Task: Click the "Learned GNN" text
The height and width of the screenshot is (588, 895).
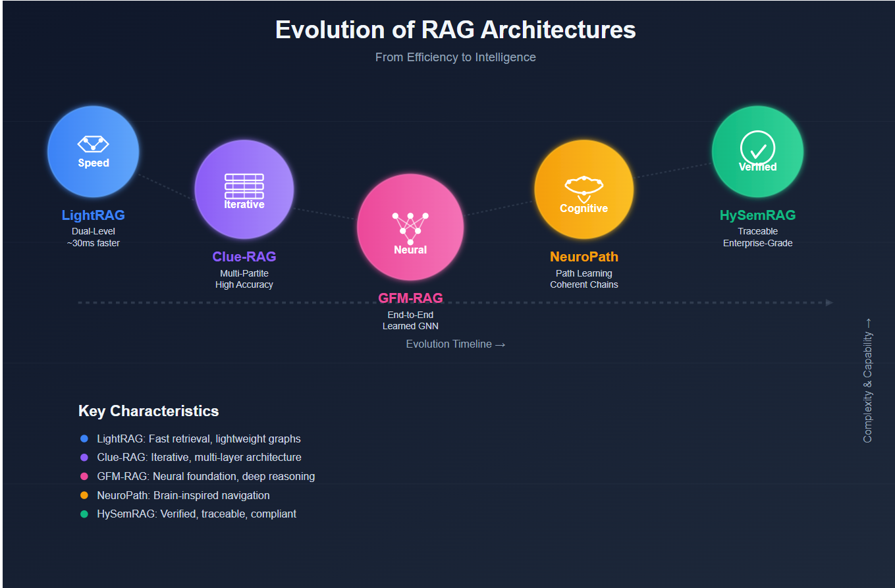Action: (410, 326)
